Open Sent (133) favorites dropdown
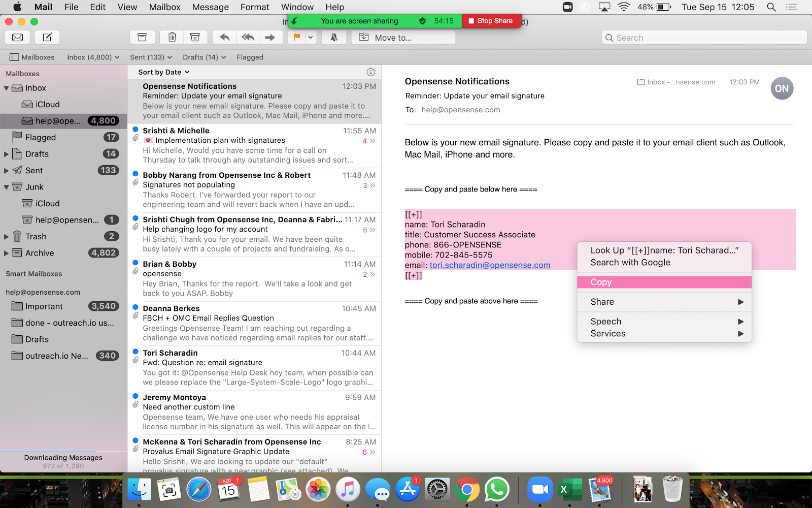 click(151, 57)
